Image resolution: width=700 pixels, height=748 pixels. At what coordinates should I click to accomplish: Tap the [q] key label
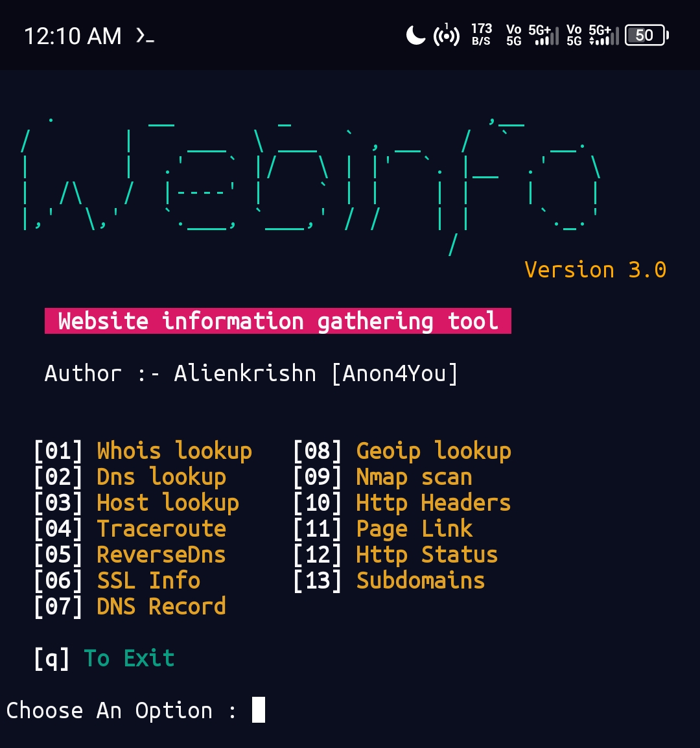[52, 659]
